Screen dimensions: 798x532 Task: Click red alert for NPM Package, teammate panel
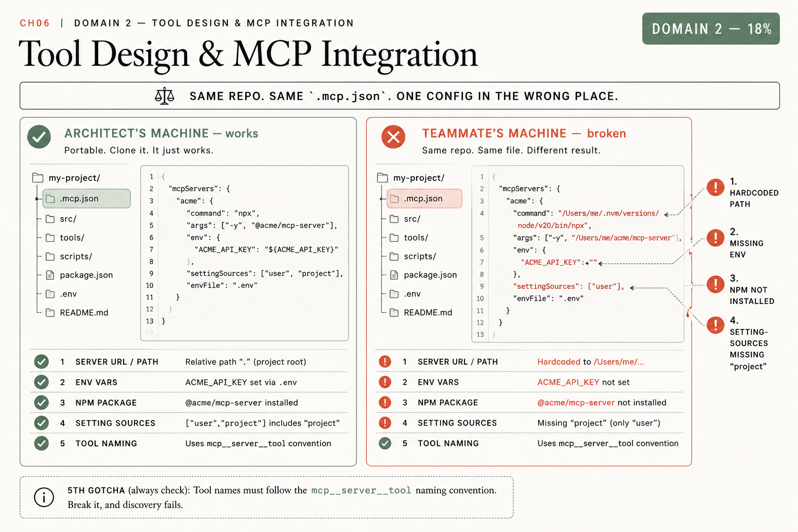click(x=385, y=403)
